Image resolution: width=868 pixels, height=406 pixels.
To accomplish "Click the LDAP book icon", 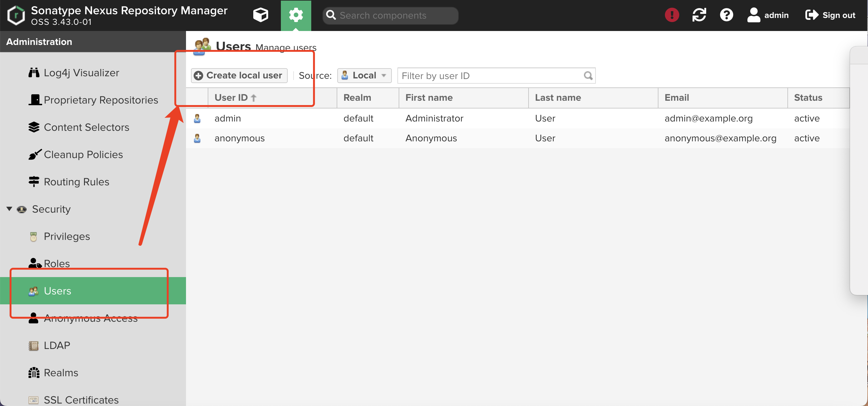I will pos(33,346).
